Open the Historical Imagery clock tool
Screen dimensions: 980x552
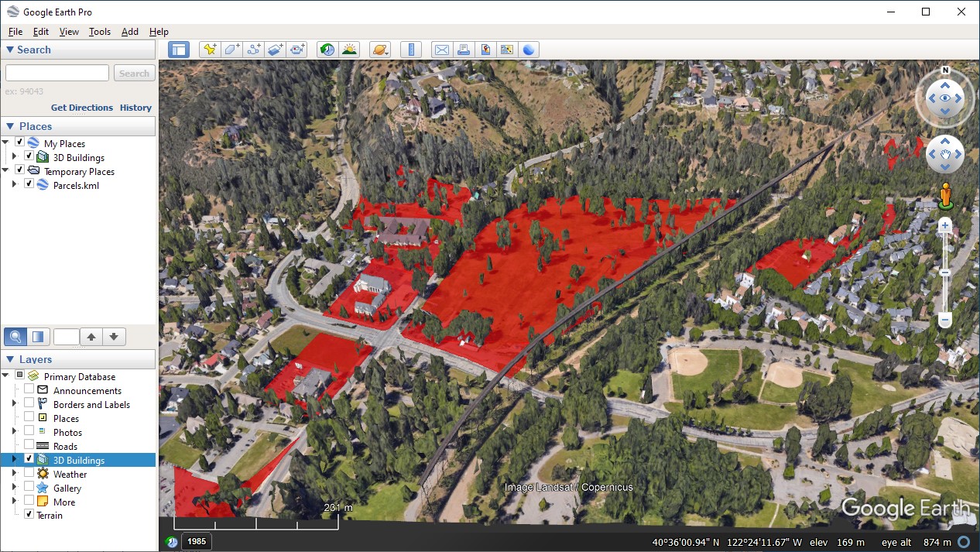327,50
